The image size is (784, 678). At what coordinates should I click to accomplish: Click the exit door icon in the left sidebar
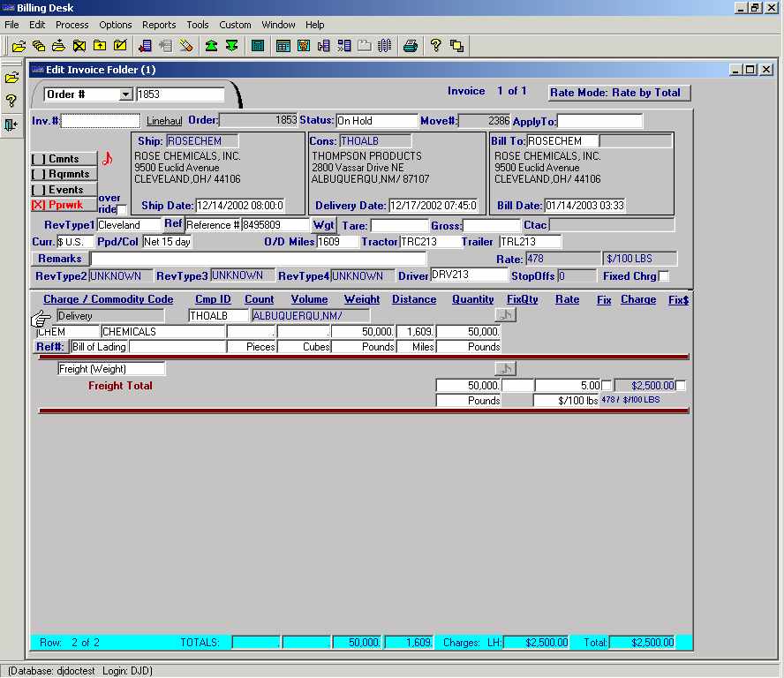pyautogui.click(x=11, y=124)
